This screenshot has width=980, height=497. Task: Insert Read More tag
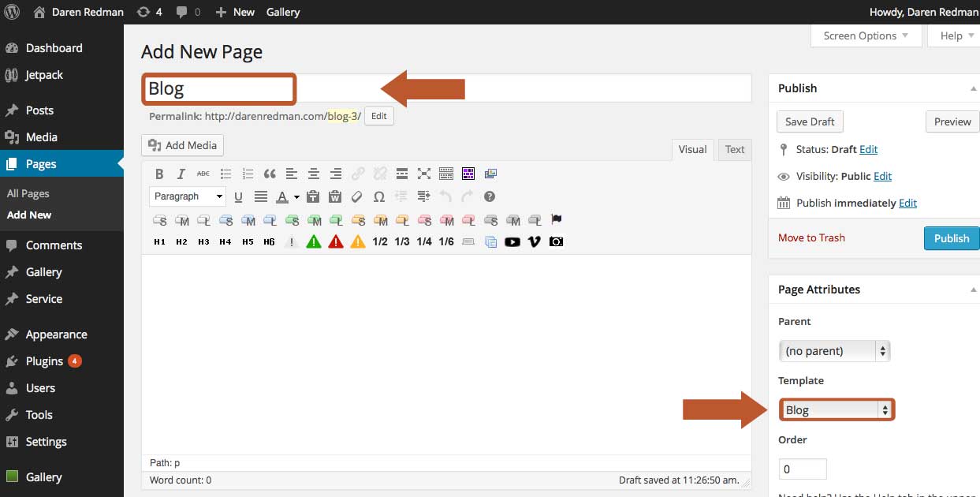(x=402, y=174)
